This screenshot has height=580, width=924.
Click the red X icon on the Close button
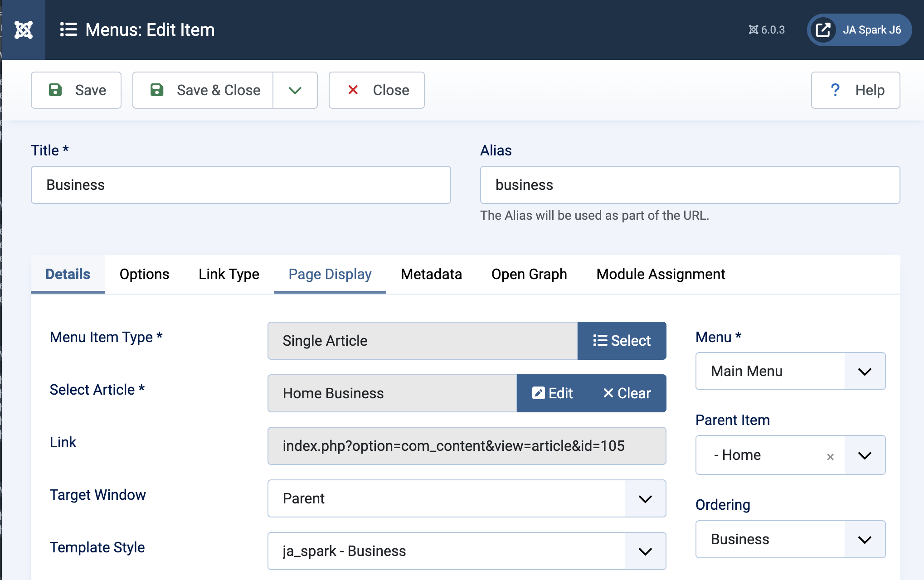pyautogui.click(x=354, y=90)
